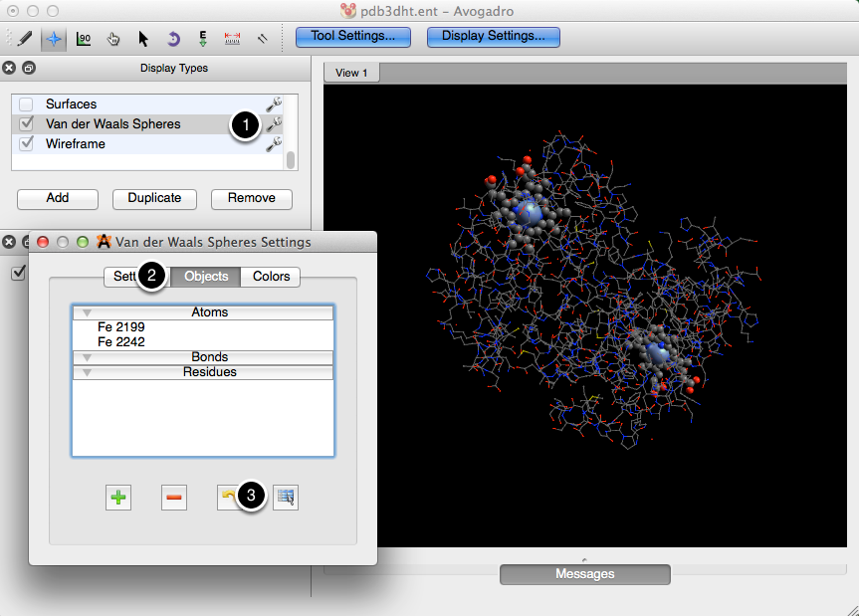This screenshot has width=859, height=616.
Task: Uncheck Van der Waals Spheres display
Action: [x=27, y=124]
